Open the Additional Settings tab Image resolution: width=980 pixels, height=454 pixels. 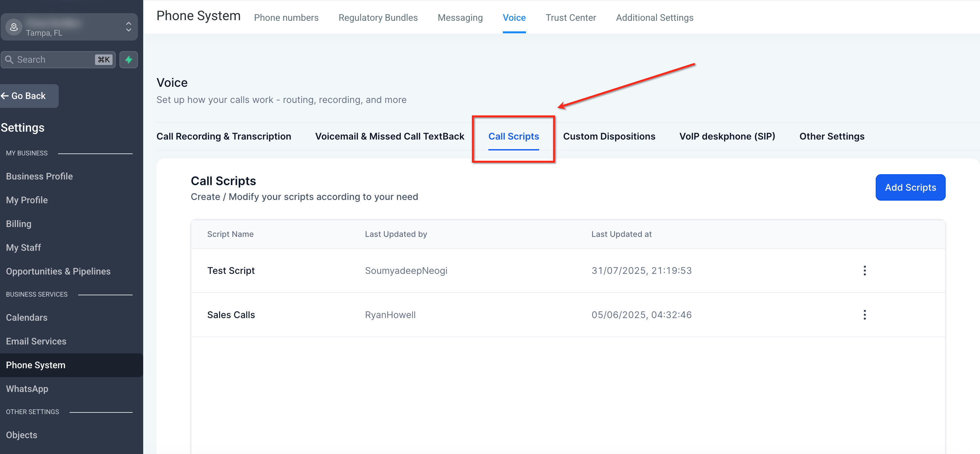tap(654, 17)
